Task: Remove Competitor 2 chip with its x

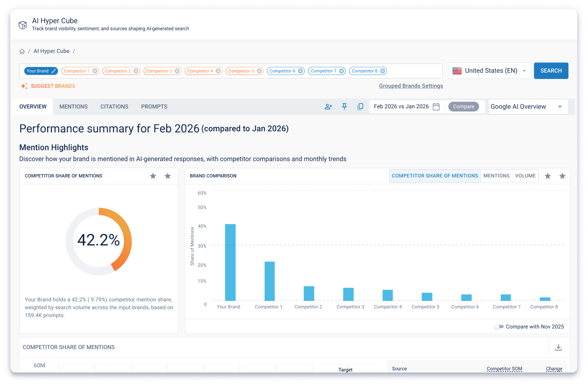Action: [x=136, y=71]
